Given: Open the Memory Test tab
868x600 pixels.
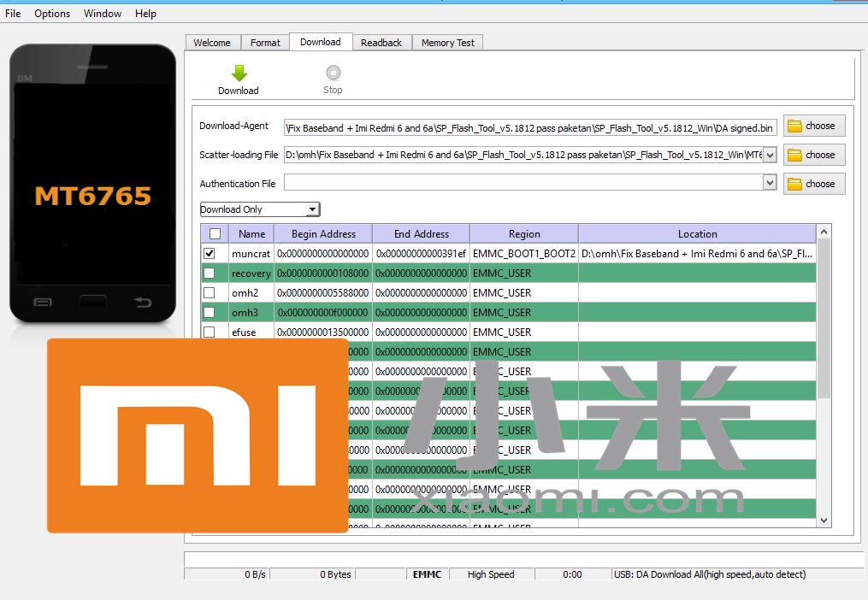Looking at the screenshot, I should [x=448, y=43].
